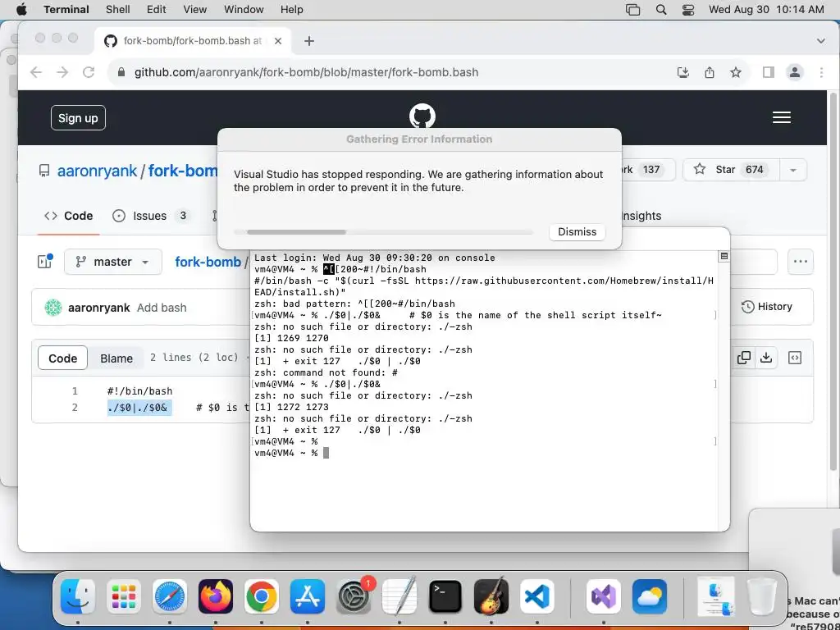Open the Edit menu
840x630 pixels.
pos(157,10)
